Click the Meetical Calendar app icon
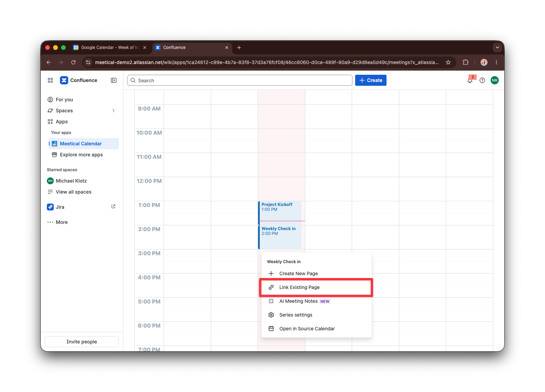This screenshot has height=392, width=545. pos(54,144)
